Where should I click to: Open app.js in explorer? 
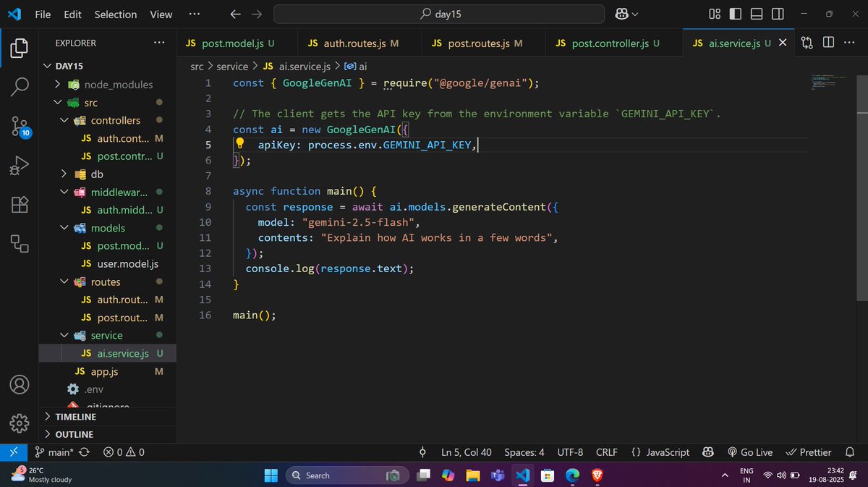point(109,371)
